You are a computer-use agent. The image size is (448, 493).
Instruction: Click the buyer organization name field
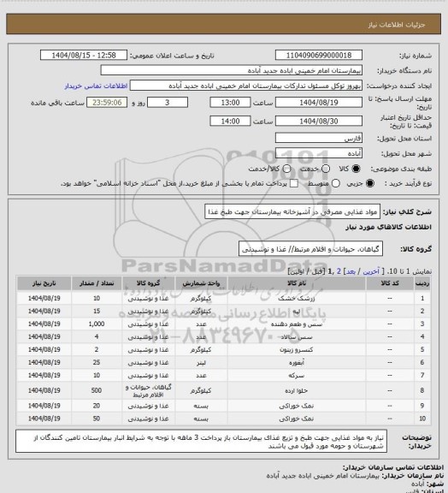231,70
